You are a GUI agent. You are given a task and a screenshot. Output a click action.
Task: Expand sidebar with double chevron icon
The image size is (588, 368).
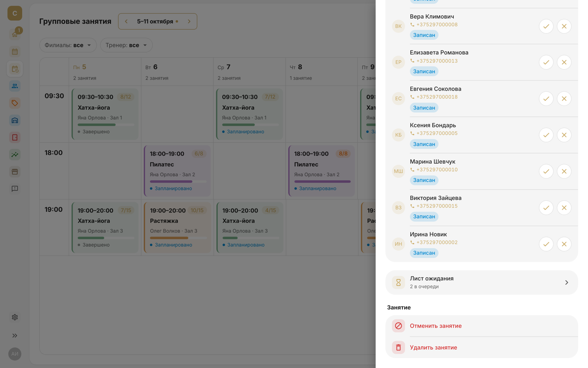(15, 335)
